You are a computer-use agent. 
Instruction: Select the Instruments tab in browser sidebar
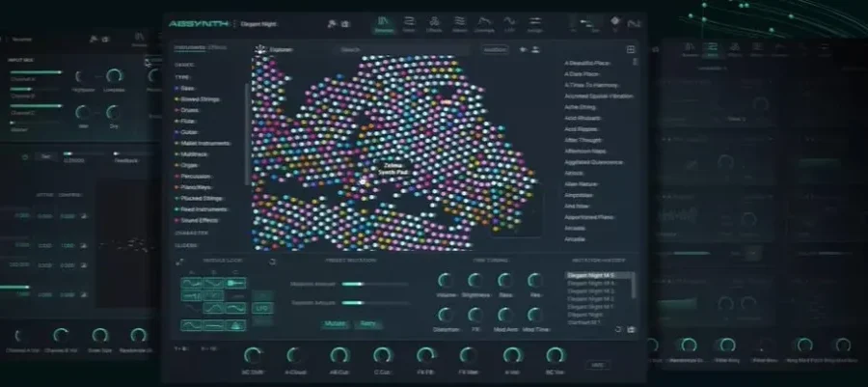coord(190,47)
